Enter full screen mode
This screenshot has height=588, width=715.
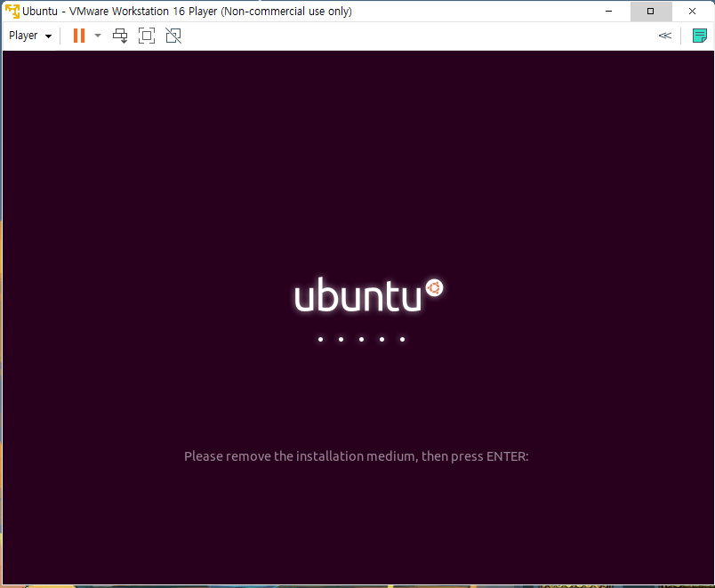pyautogui.click(x=147, y=36)
